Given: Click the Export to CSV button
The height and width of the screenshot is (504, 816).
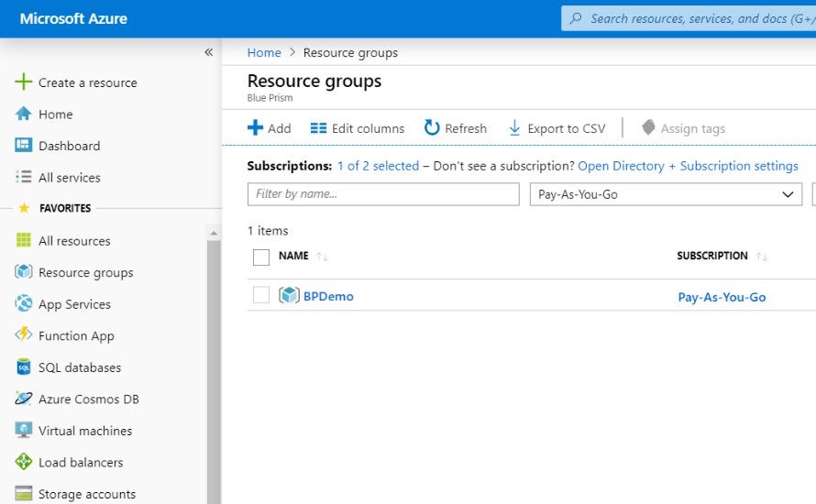Looking at the screenshot, I should (x=557, y=128).
